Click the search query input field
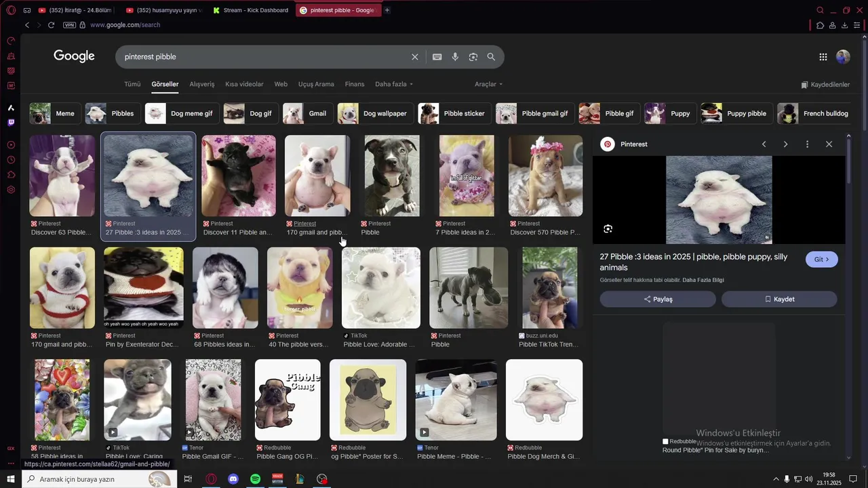 pos(264,57)
